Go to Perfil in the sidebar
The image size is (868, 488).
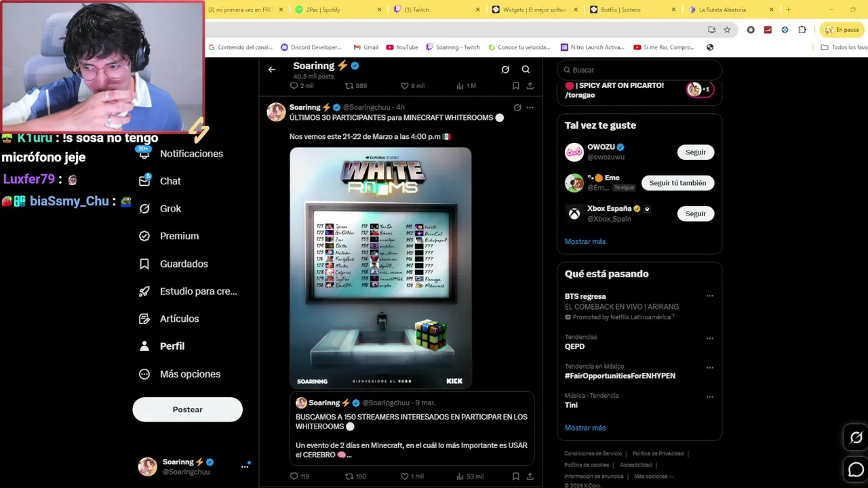161,346
